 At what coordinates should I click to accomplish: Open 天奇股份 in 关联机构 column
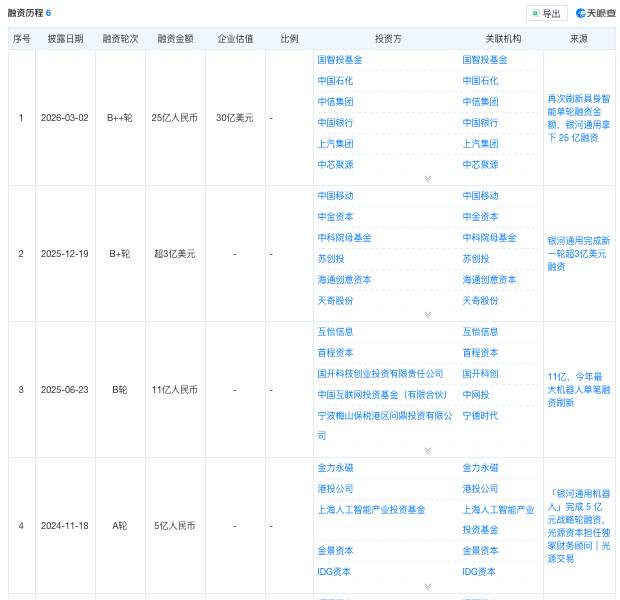[480, 301]
